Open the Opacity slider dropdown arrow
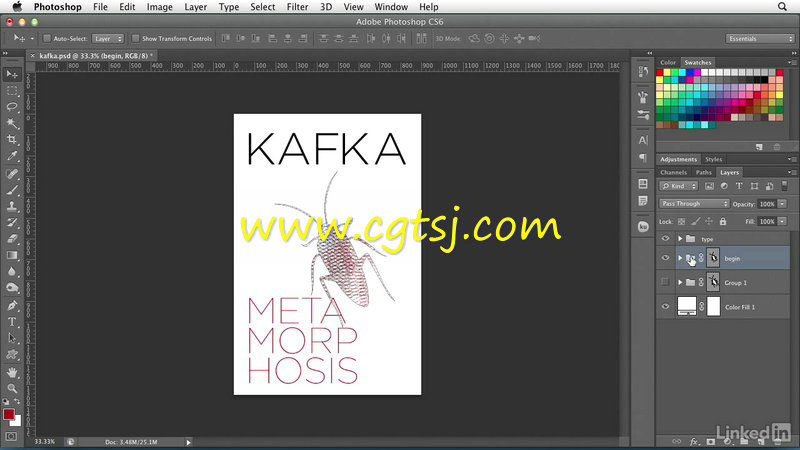The image size is (800, 450). (782, 204)
